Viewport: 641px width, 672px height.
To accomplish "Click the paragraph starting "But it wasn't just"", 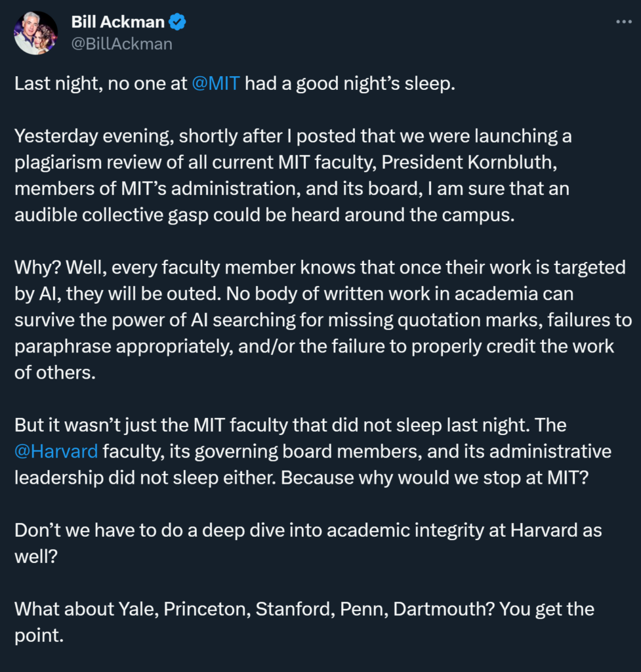I will tap(312, 451).
